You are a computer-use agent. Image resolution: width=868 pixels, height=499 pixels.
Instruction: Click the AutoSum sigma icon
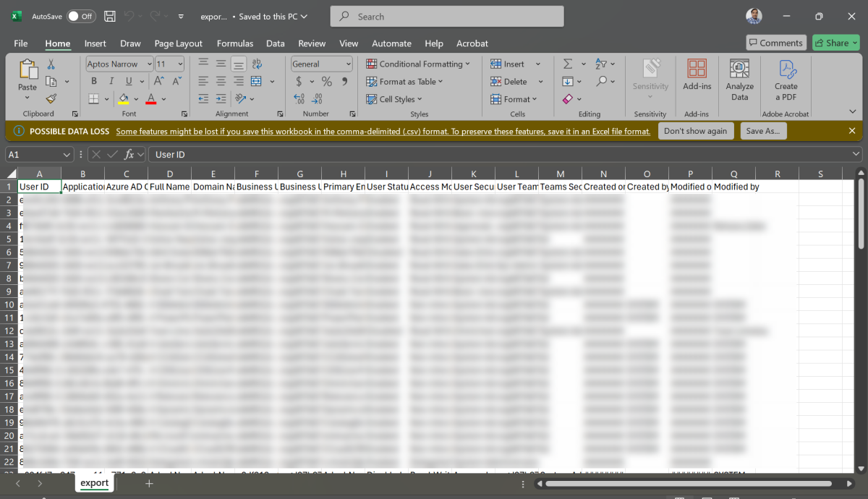pos(568,64)
